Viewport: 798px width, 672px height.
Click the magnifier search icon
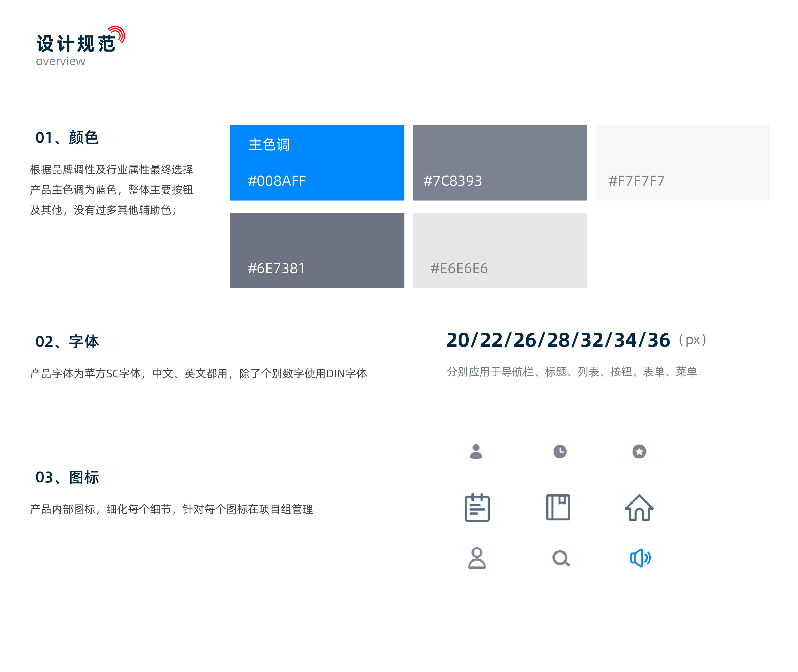[x=561, y=558]
